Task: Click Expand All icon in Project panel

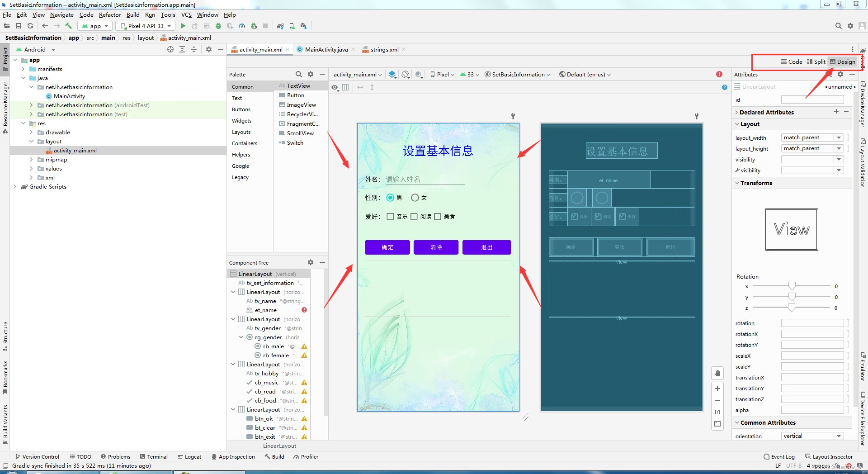Action: pos(182,49)
